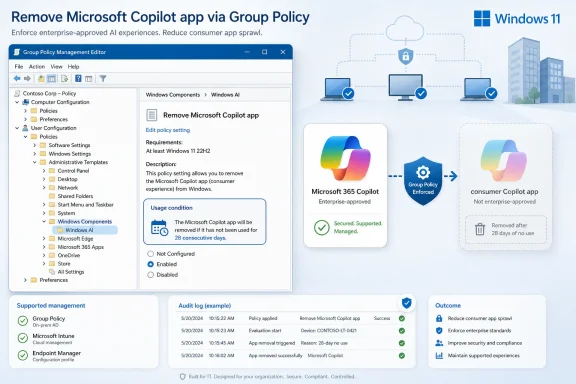Click the Forward arrow in the editor toolbar
This screenshot has height=384, width=576.
[x=27, y=78]
